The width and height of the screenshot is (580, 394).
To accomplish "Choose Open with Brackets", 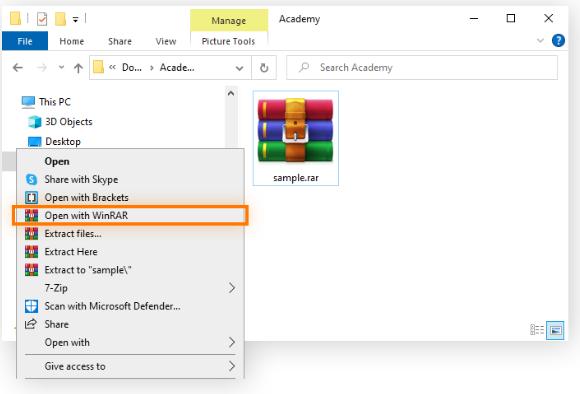I will pos(130,198).
